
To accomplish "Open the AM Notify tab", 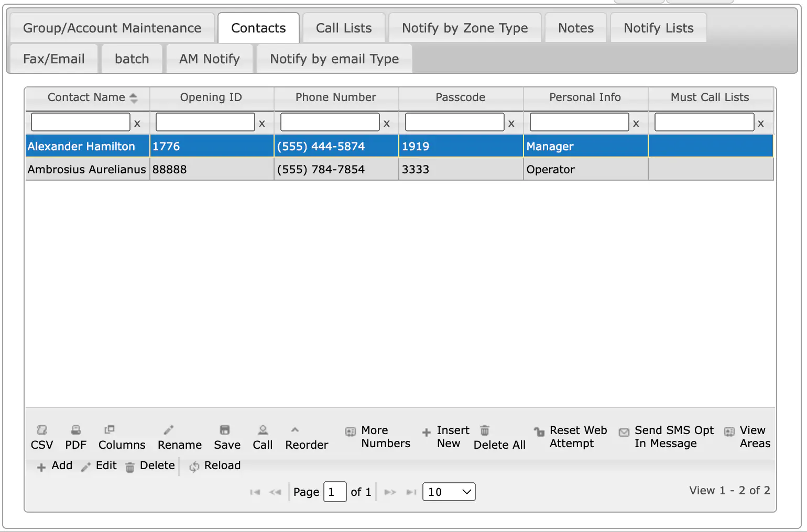I will pos(210,59).
